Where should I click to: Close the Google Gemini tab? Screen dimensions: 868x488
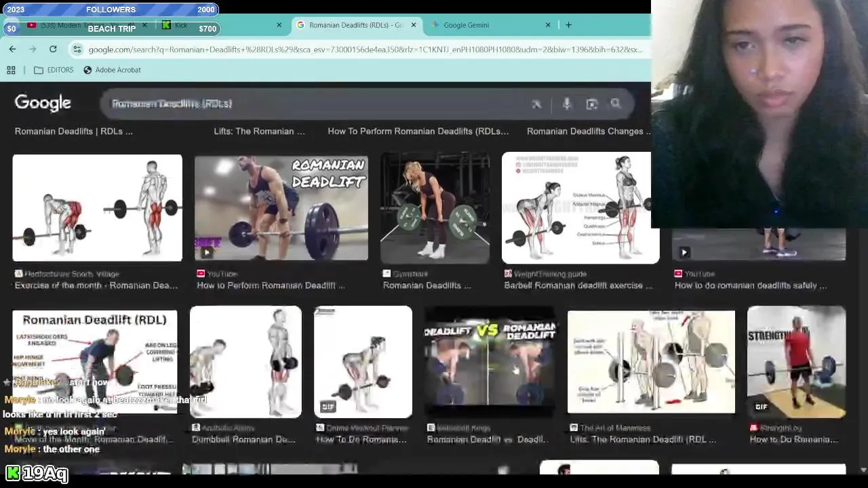(548, 25)
